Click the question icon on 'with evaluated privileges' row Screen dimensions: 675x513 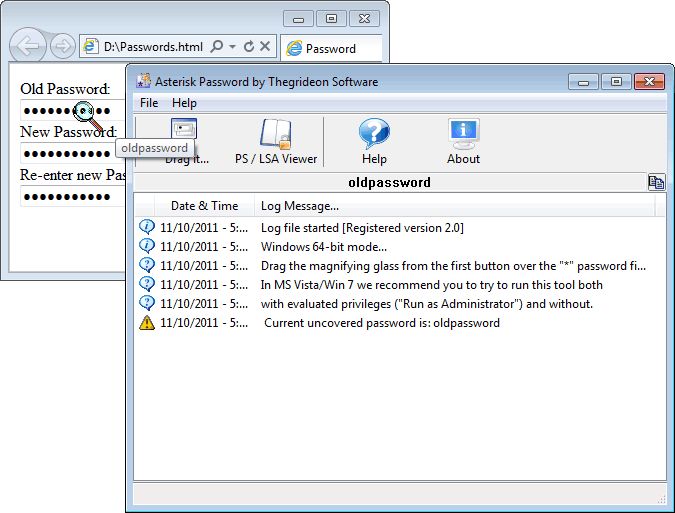(147, 303)
